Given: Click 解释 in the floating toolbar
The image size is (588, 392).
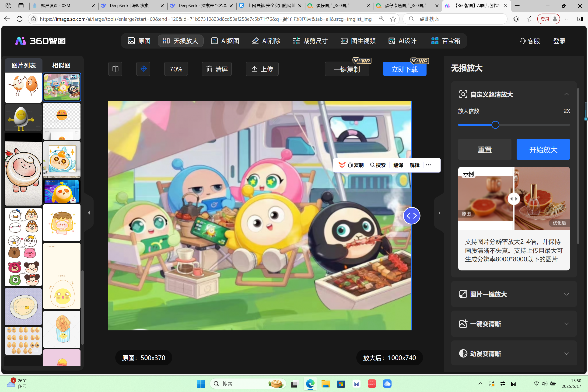Looking at the screenshot, I should pos(414,165).
